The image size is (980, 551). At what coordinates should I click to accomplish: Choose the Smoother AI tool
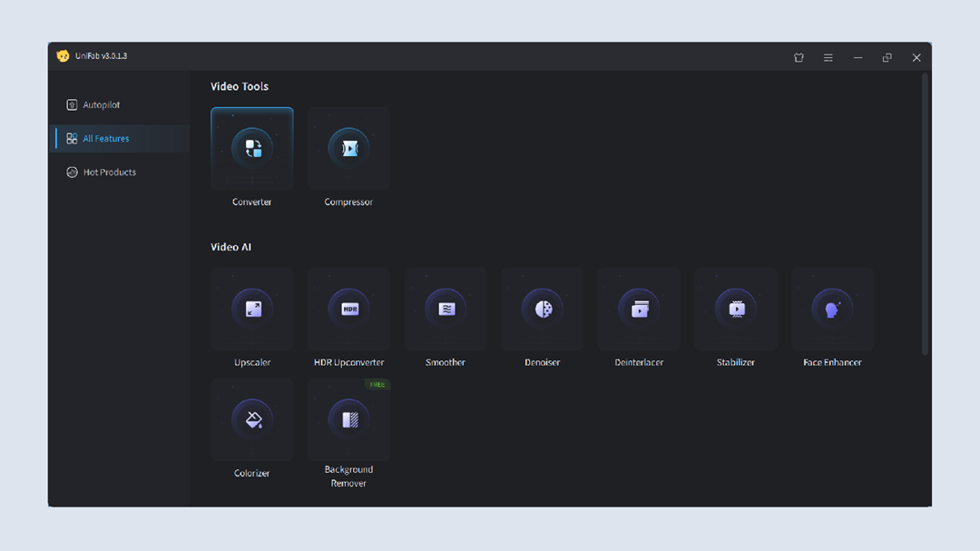click(x=446, y=309)
